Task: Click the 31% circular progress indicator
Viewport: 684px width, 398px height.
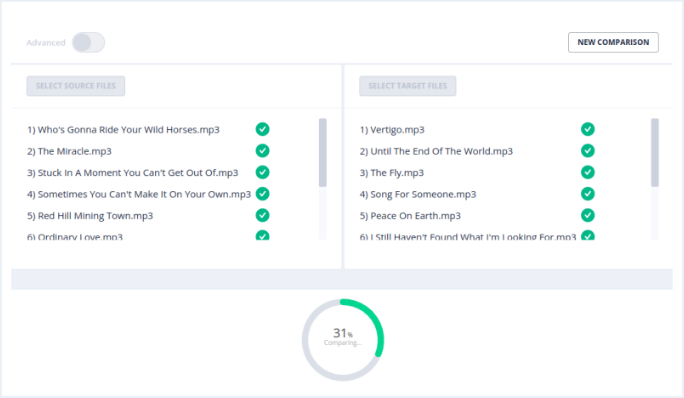Action: [x=343, y=340]
